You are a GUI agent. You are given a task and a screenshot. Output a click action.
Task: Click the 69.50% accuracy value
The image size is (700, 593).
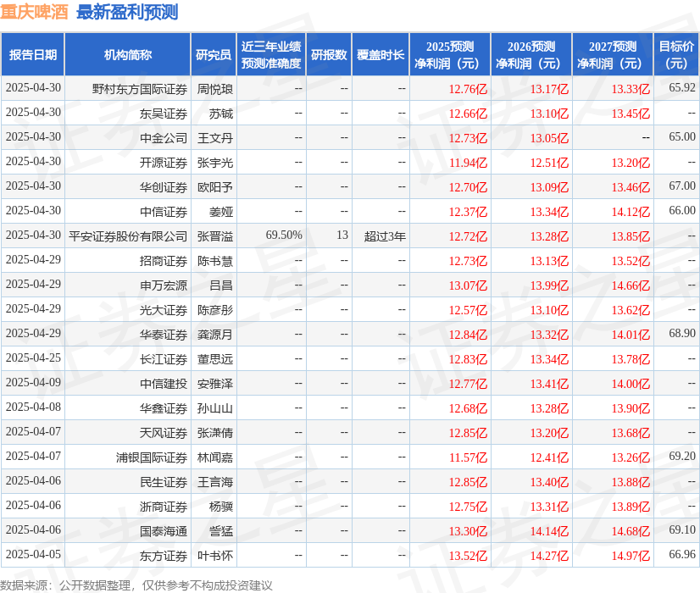pyautogui.click(x=284, y=235)
